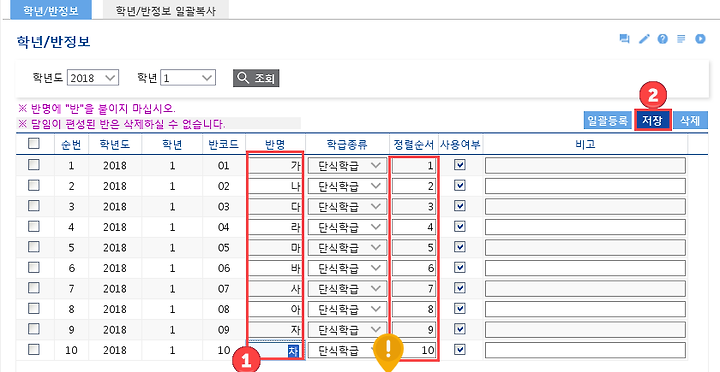Open 학급종류 dropdown for class 09

tap(347, 330)
